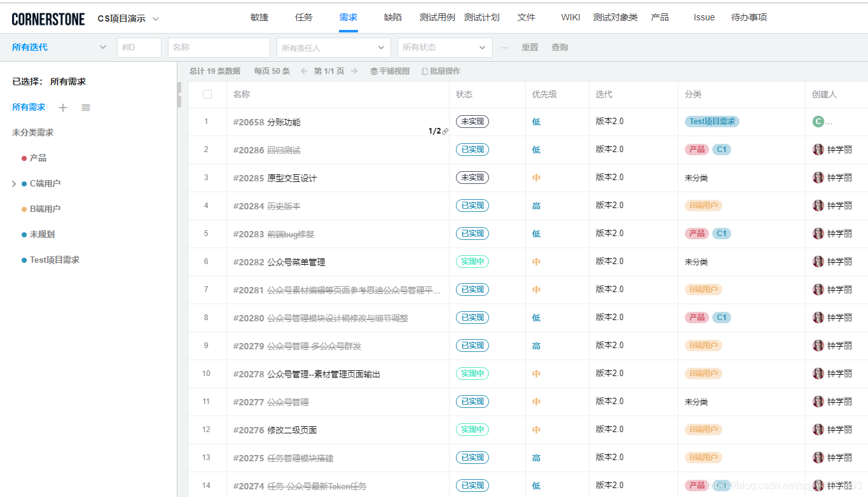Click 钟学丽 avatar on row #20286

coord(818,150)
